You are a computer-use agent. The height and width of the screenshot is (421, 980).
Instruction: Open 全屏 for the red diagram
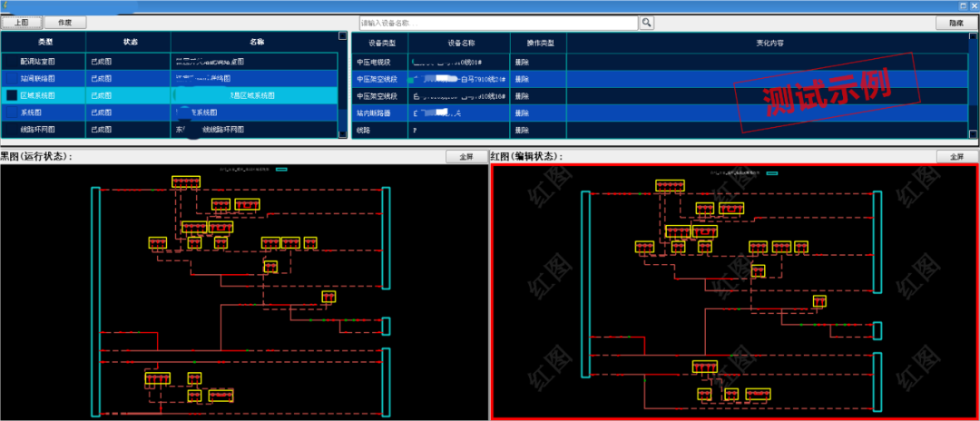(x=955, y=156)
